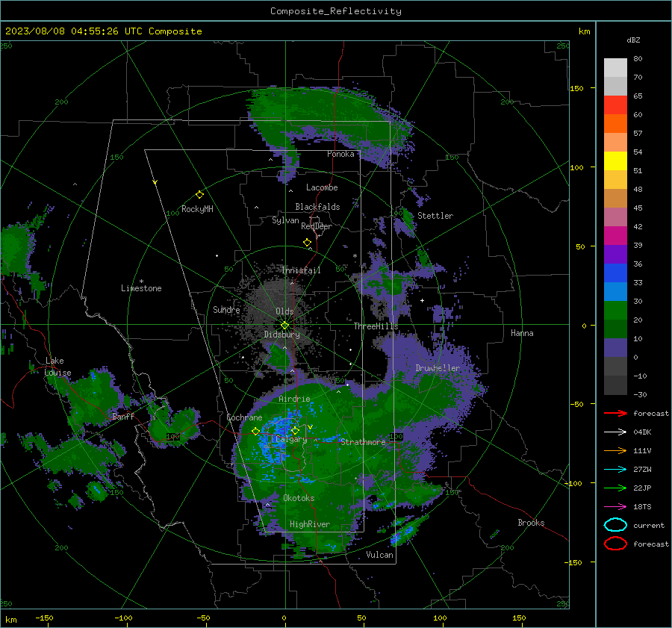Click the Innisfail city label

[301, 270]
